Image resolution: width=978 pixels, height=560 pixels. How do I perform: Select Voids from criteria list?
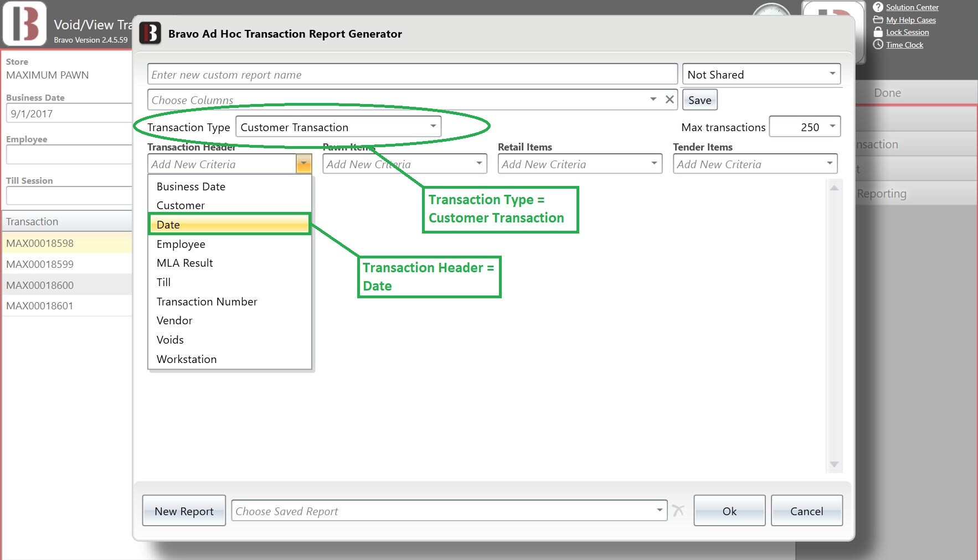point(230,340)
